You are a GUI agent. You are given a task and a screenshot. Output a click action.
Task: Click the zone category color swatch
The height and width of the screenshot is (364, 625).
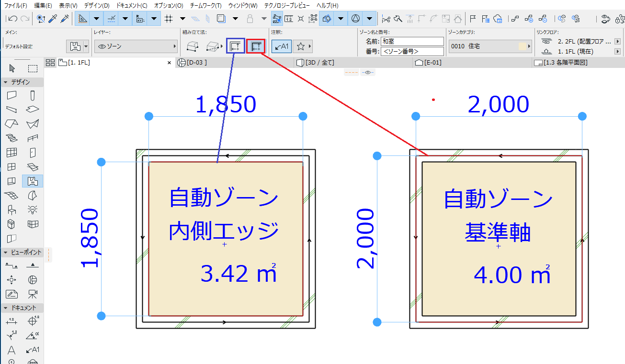523,46
